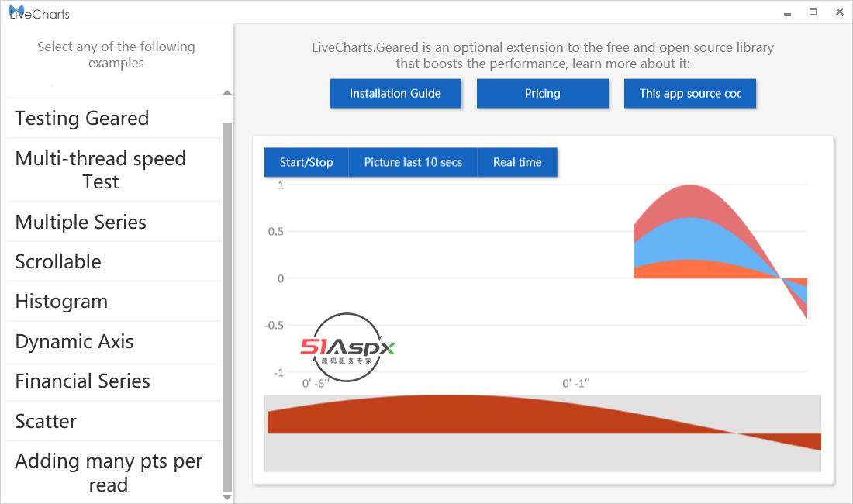853x504 pixels.
Task: Click the Installation Guide button
Action: point(395,94)
